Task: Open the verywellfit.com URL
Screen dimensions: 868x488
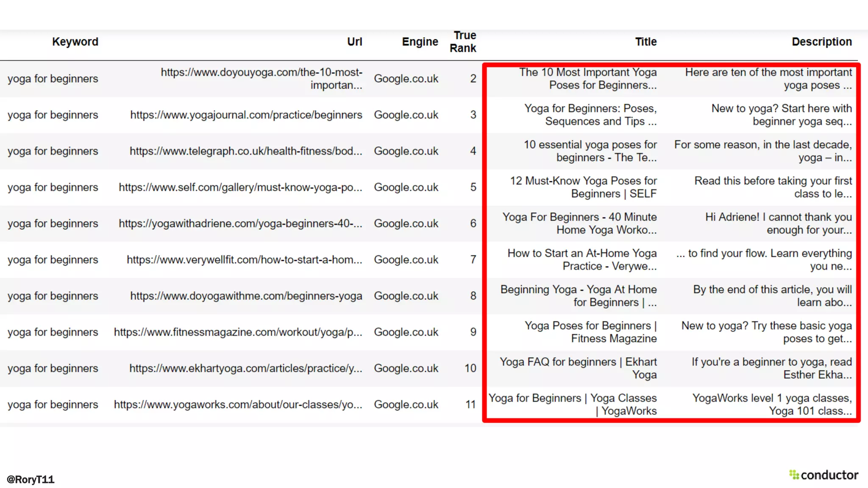Action: click(244, 260)
